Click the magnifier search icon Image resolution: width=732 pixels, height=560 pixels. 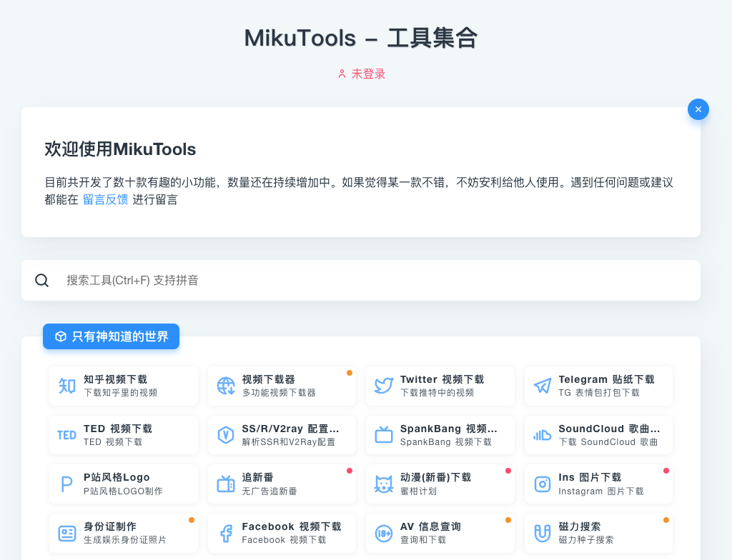pos(42,281)
